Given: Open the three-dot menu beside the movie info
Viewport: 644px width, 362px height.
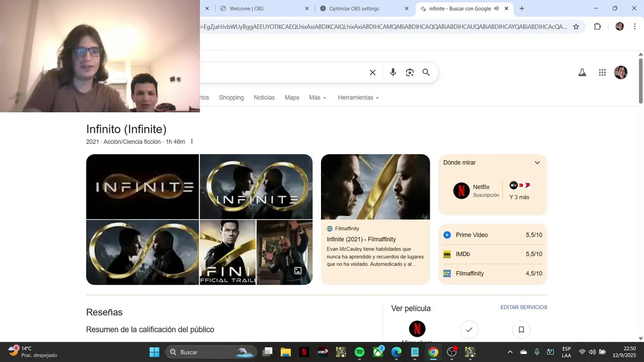Looking at the screenshot, I should [x=192, y=141].
